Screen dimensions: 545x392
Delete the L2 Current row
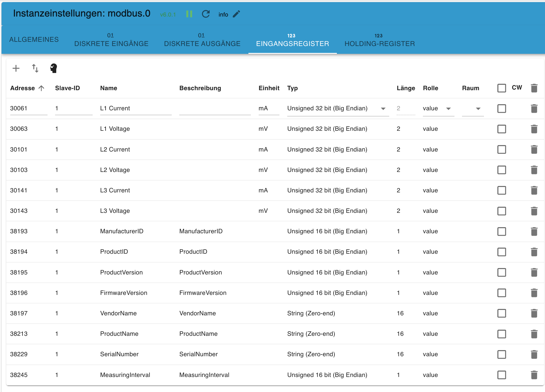(x=534, y=149)
